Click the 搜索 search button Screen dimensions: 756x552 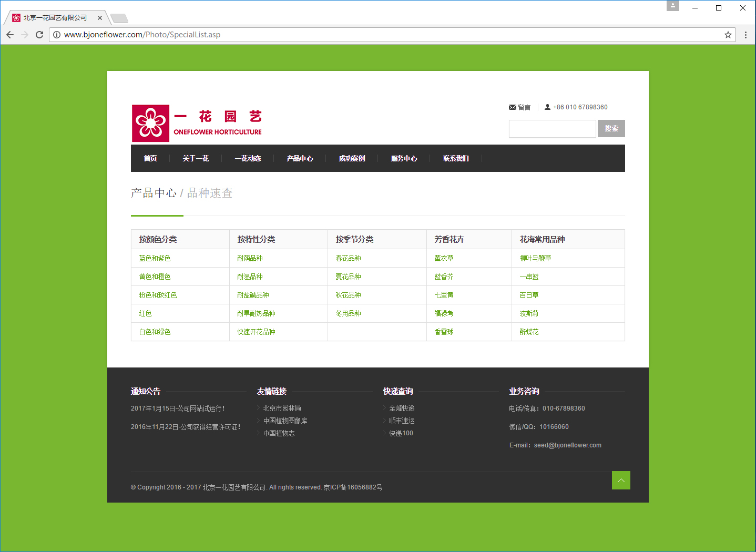(x=611, y=129)
